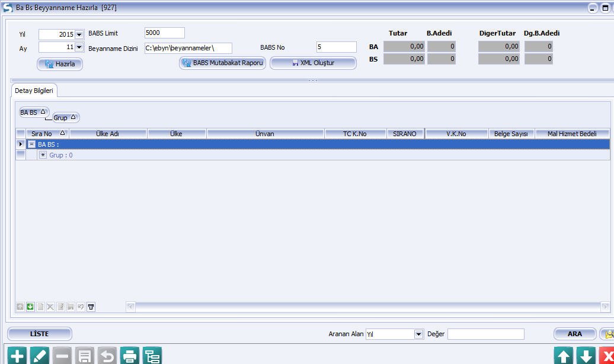Viewport: 614px width, 364px height.
Task: Click the pencil edit icon in bottom toolbar
Action: [39, 356]
